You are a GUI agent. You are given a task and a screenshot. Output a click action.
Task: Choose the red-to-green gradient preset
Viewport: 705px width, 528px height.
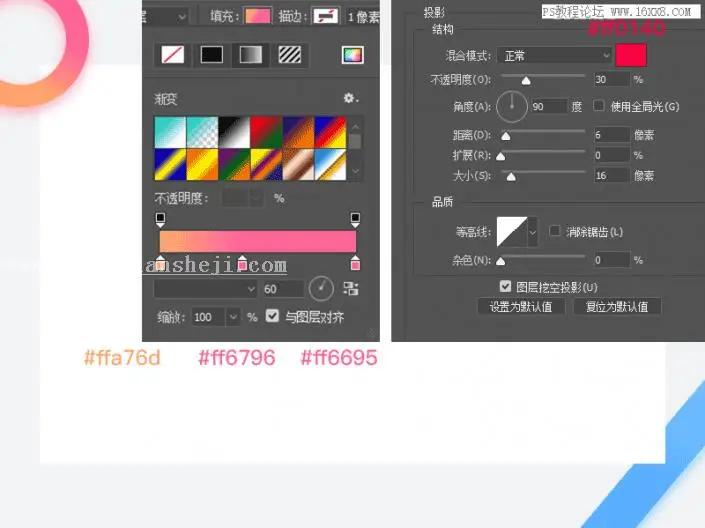click(266, 132)
